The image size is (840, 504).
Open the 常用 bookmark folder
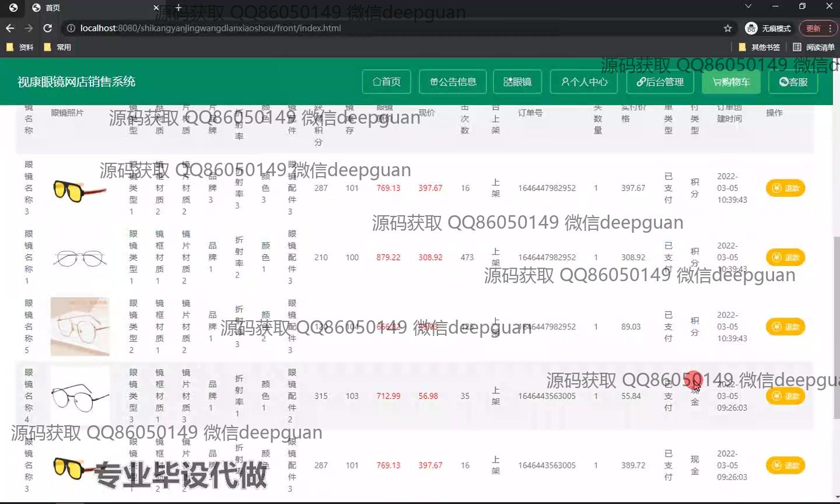(x=58, y=47)
